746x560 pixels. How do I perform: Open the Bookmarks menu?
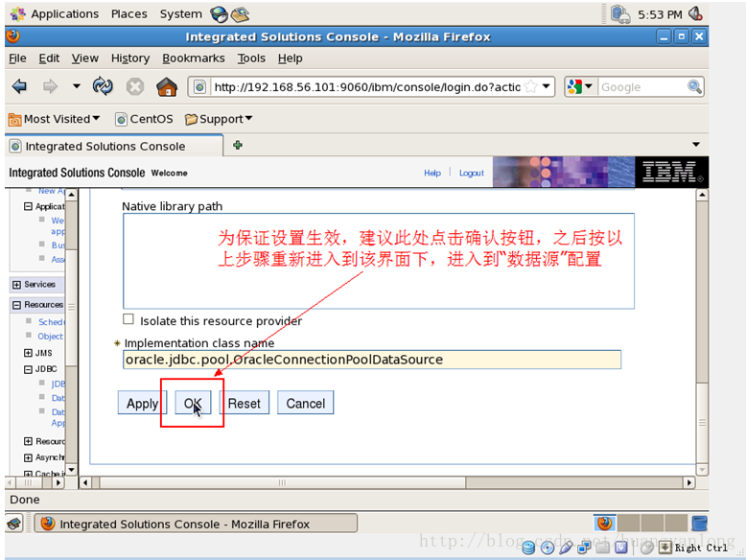tap(194, 58)
